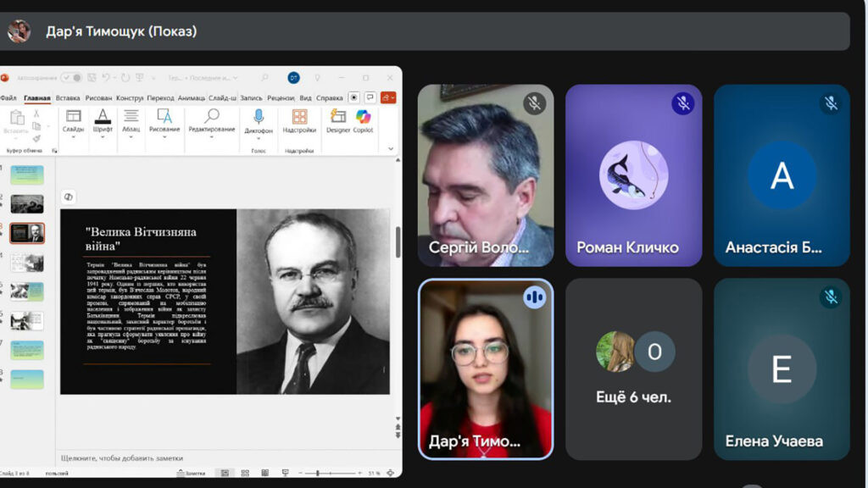868x488 pixels.
Task: Select the second slide thumbnail
Action: (x=27, y=204)
